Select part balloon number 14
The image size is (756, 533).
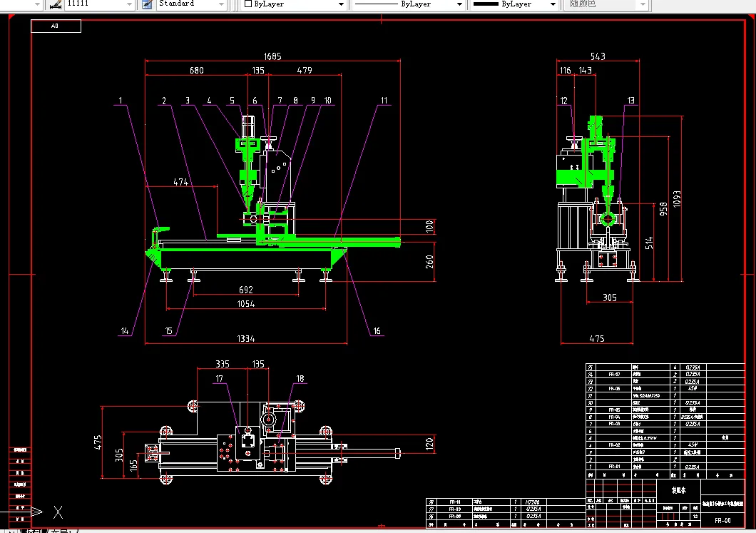click(x=125, y=331)
